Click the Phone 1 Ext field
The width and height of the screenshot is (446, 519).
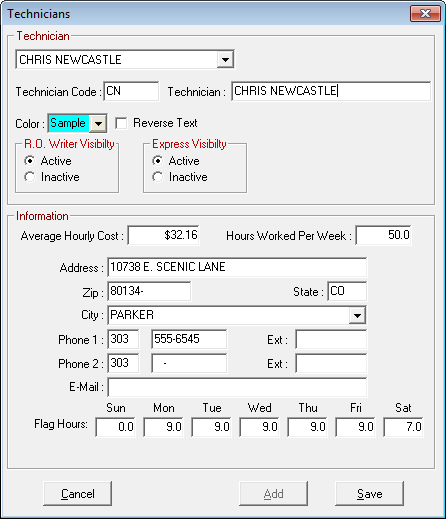coord(331,339)
